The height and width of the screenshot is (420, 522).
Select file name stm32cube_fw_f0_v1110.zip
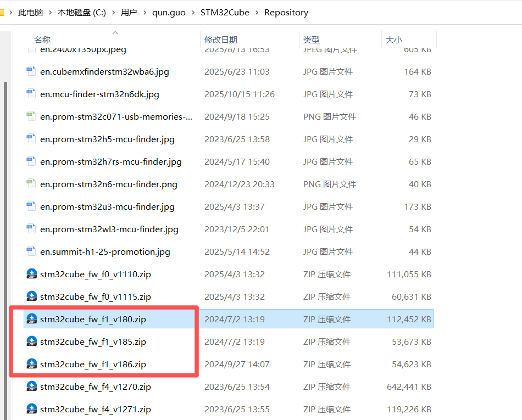(x=96, y=275)
